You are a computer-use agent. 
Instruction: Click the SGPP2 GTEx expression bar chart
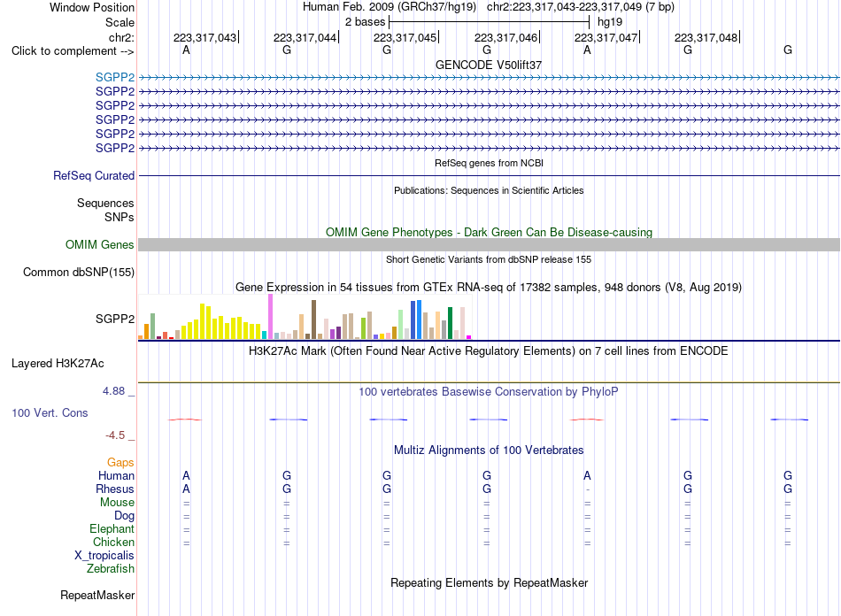[x=305, y=317]
